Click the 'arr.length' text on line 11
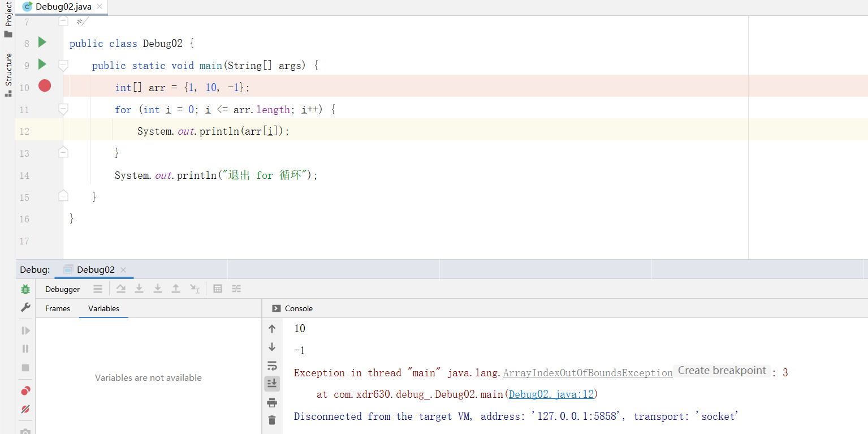 [261, 110]
